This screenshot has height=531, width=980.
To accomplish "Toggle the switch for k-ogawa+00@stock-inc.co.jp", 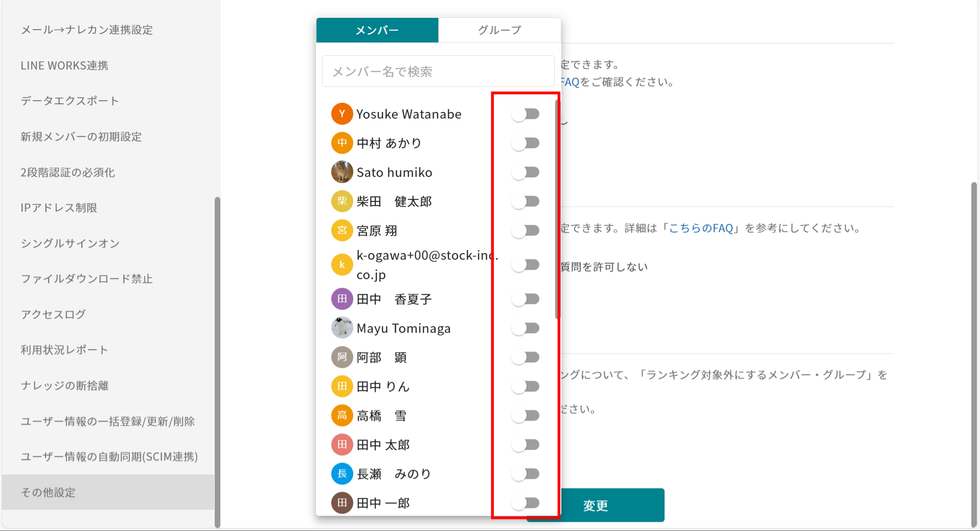I will click(x=526, y=265).
